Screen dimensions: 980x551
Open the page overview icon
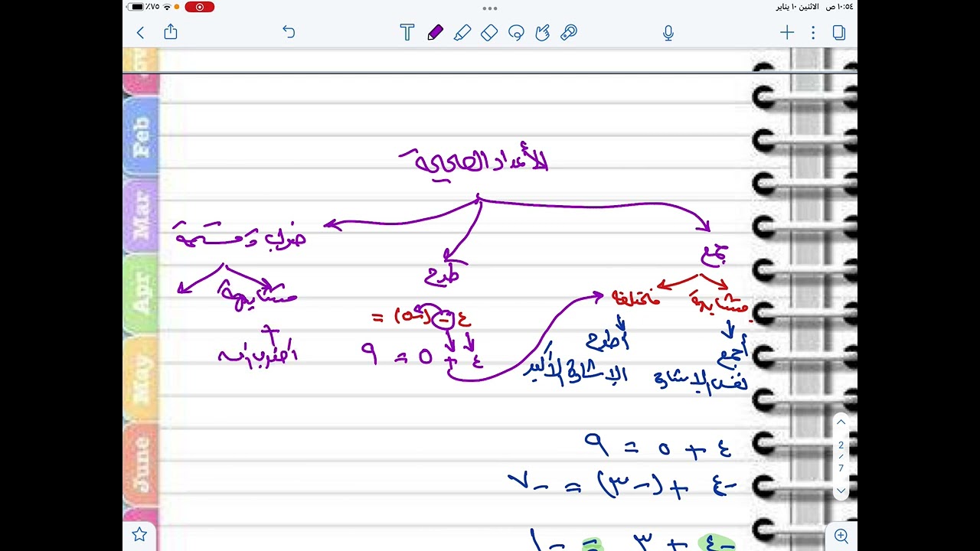pyautogui.click(x=839, y=32)
